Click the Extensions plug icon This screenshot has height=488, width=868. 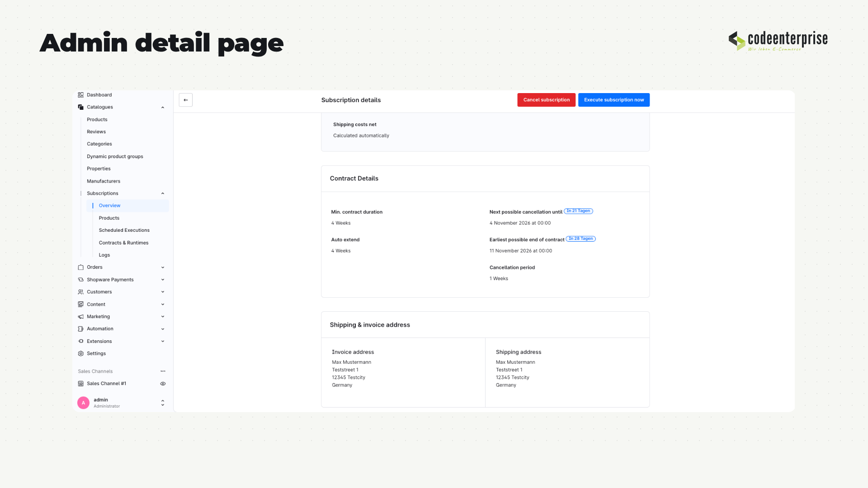[x=80, y=341]
